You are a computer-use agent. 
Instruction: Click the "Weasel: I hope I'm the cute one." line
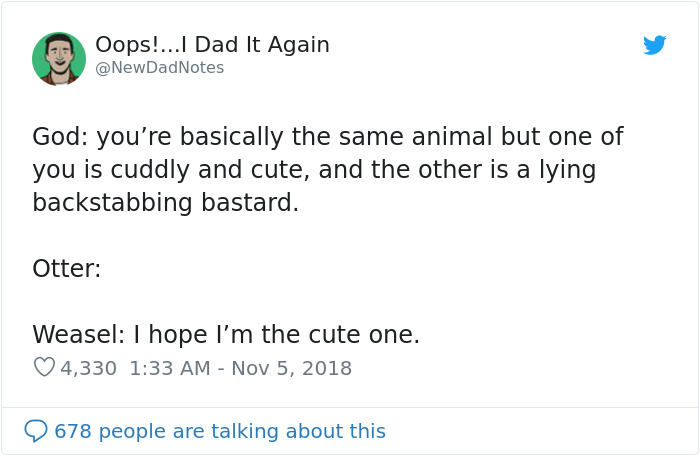point(226,335)
